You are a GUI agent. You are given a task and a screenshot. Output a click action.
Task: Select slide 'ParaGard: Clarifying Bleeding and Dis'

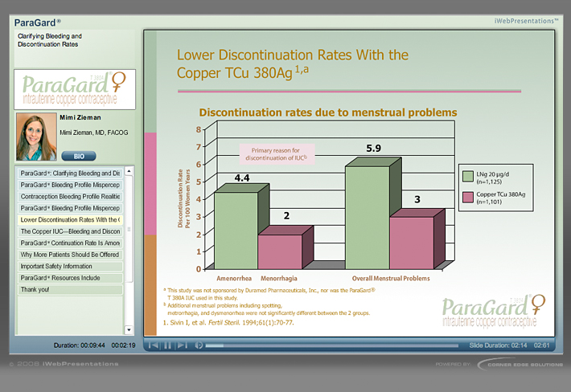(70, 173)
